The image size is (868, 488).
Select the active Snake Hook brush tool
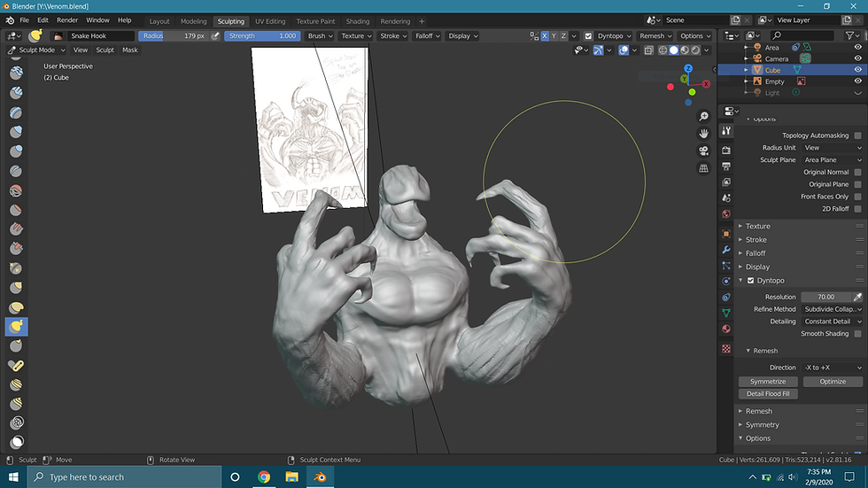[x=16, y=327]
